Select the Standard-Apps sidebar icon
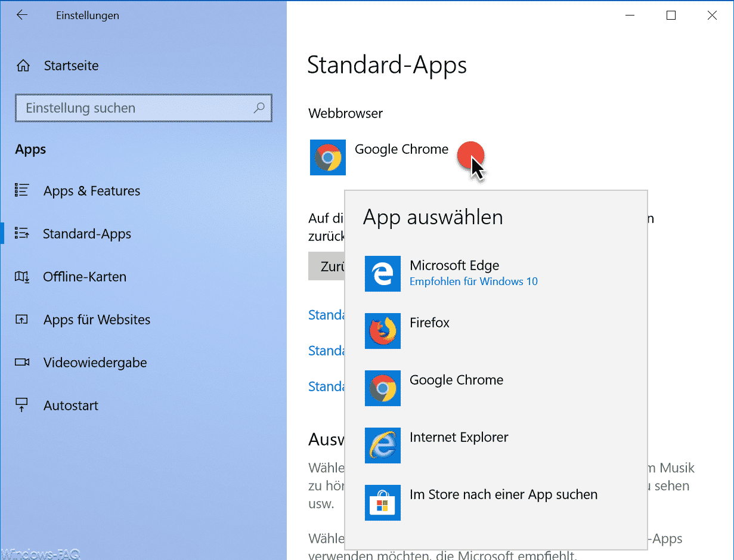Viewport: 734px width, 560px height. 22,234
